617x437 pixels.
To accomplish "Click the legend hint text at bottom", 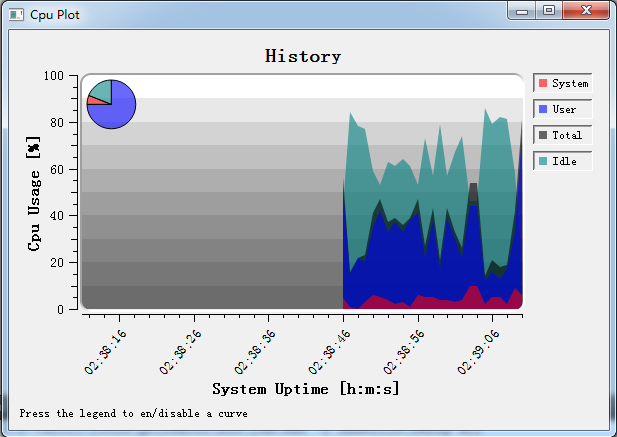I will pos(133,413).
